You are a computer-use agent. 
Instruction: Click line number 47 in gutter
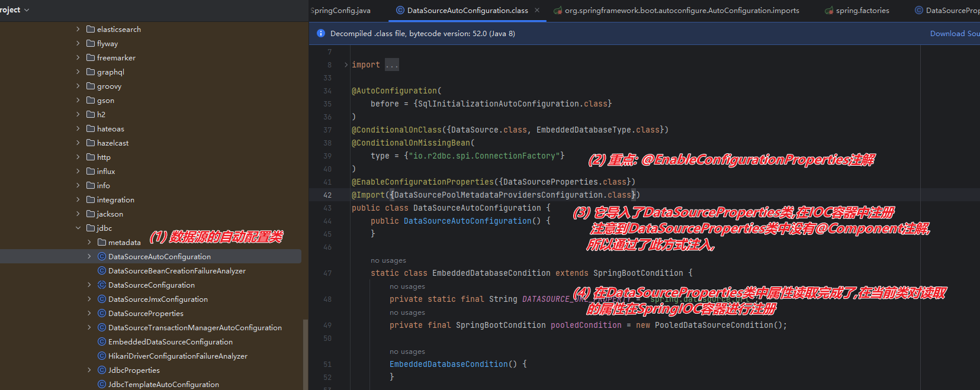327,273
